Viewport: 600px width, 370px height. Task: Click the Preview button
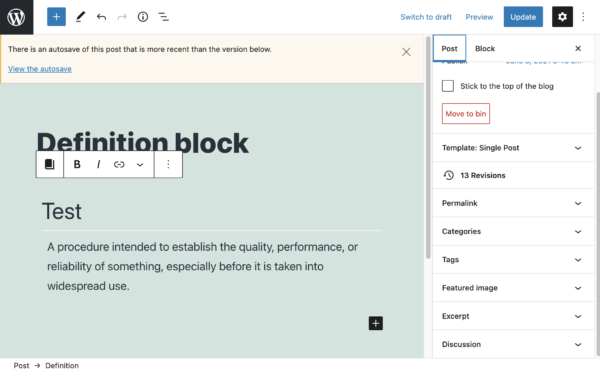[x=479, y=17]
